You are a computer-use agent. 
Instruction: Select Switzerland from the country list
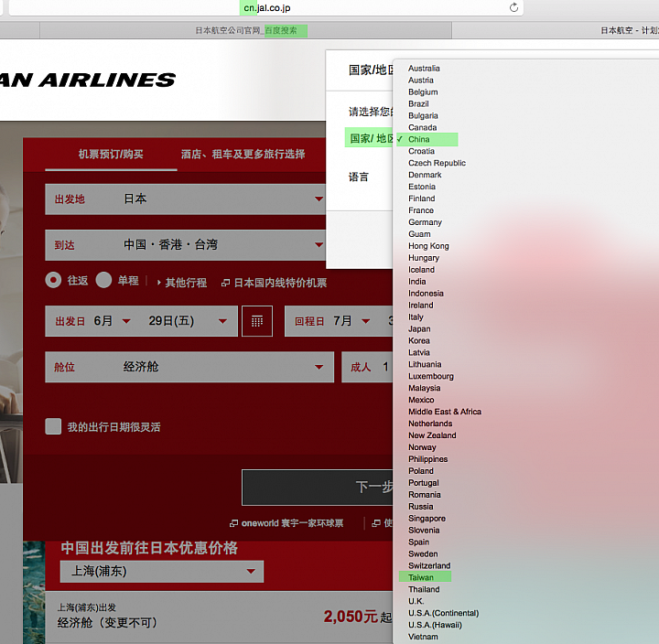[429, 565]
